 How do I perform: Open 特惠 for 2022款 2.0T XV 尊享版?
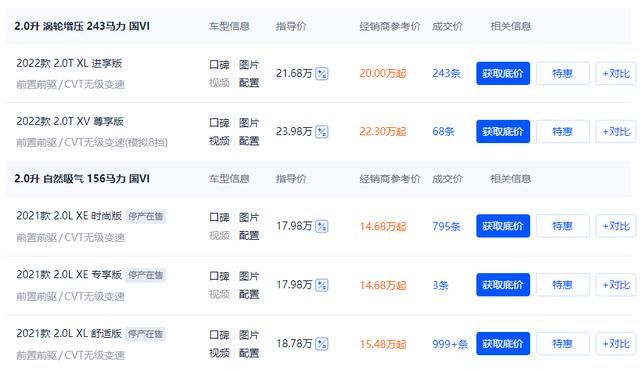coord(562,131)
